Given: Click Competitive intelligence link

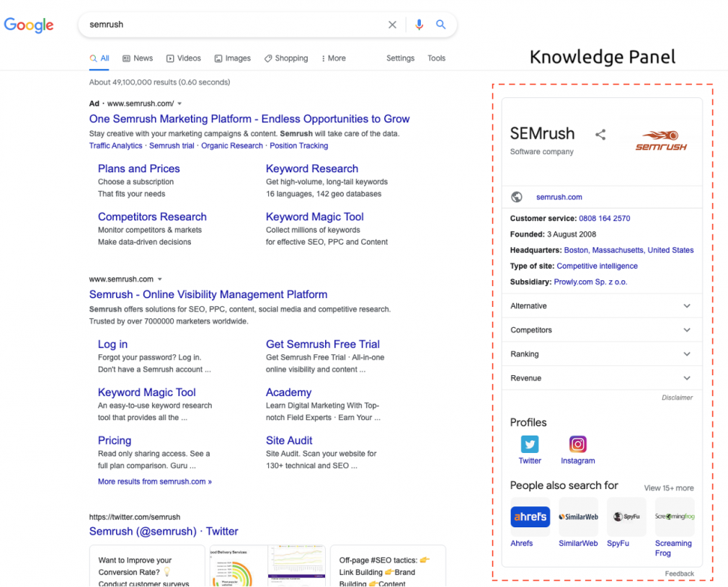Looking at the screenshot, I should tap(597, 266).
